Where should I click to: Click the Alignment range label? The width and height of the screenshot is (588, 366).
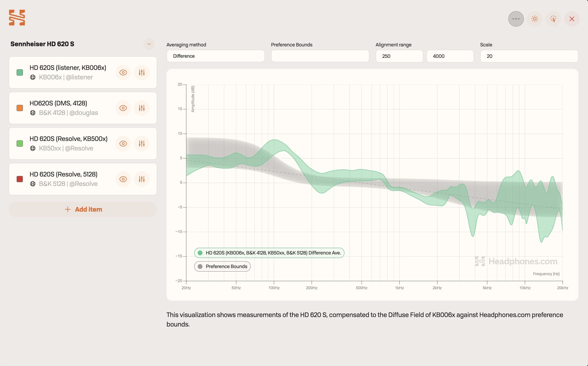pos(393,45)
